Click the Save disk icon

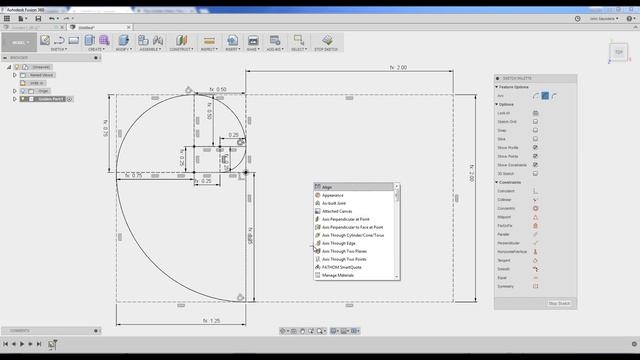pos(38,18)
